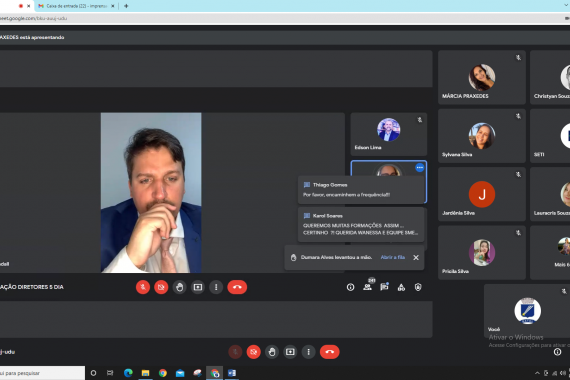The image size is (570, 380).
Task: Toggle the red microphone button in presented screen
Action: coord(143,287)
